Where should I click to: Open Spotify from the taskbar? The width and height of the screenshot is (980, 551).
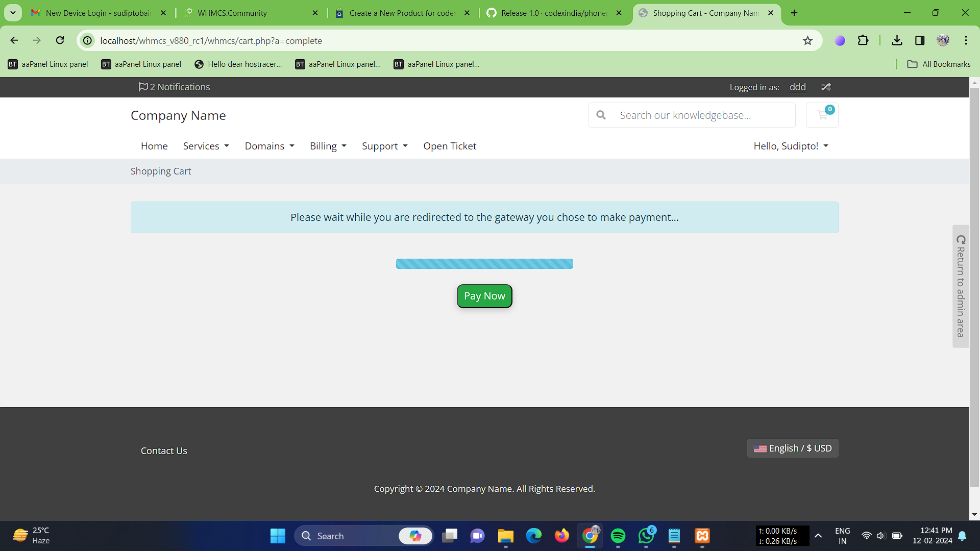(618, 536)
